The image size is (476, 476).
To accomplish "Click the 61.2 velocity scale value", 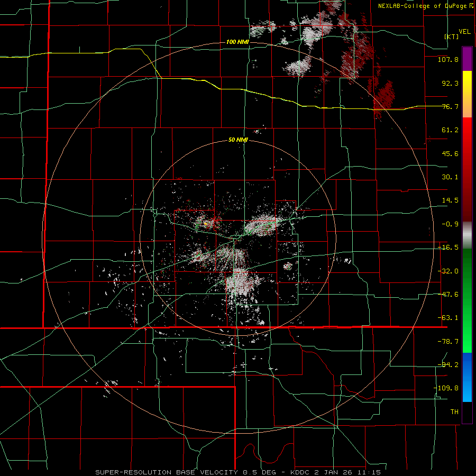I will tap(450, 130).
